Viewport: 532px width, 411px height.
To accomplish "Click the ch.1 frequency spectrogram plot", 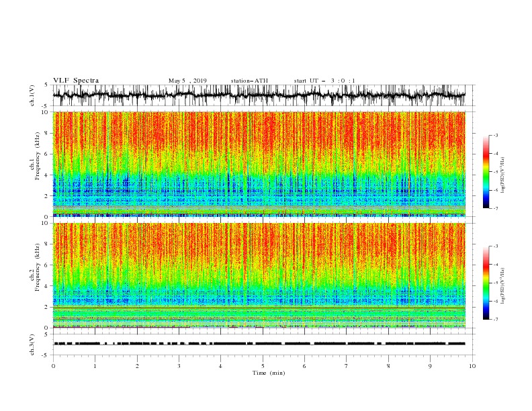I will click(259, 164).
